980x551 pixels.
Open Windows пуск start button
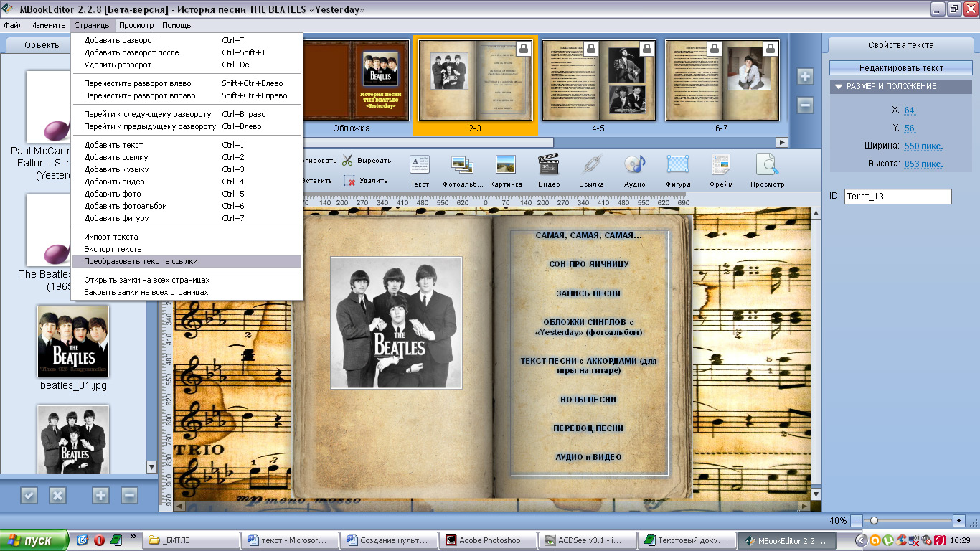(x=34, y=540)
